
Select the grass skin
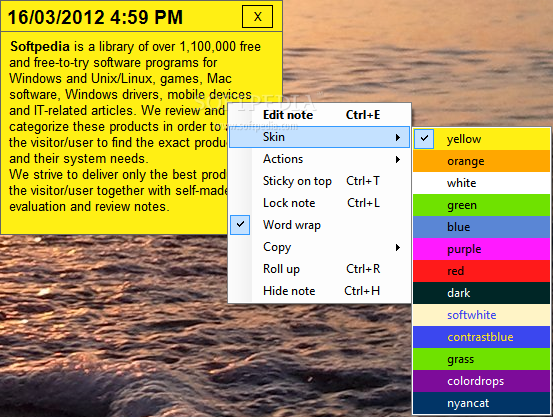(x=481, y=359)
